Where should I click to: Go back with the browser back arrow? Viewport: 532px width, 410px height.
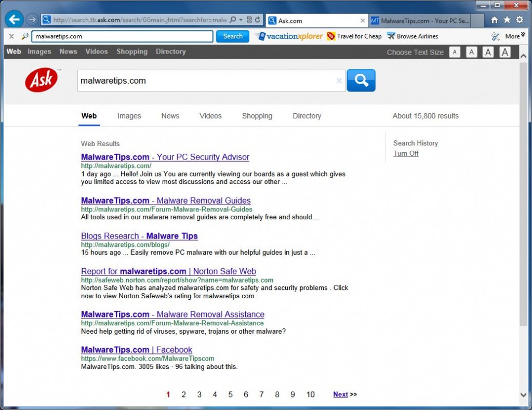14,19
